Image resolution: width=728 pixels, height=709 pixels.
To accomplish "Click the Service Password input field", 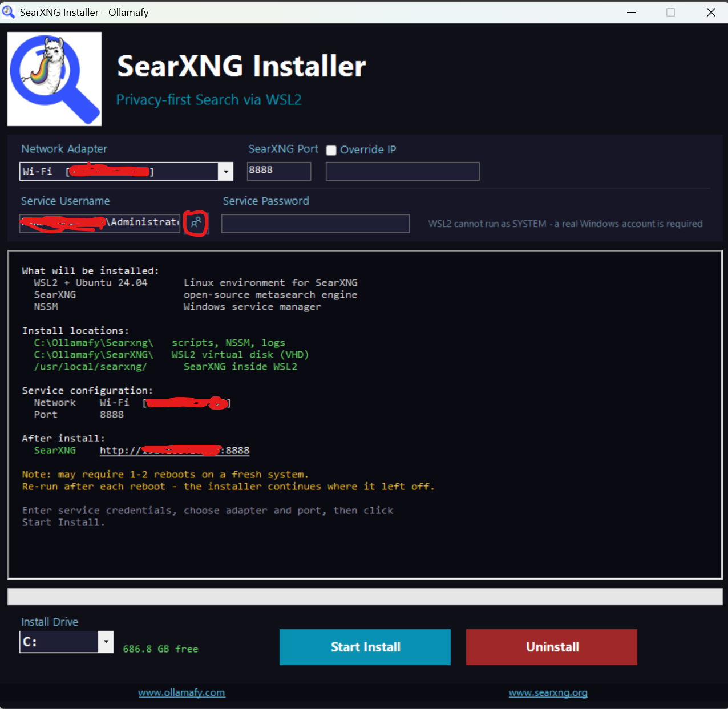I will click(315, 224).
